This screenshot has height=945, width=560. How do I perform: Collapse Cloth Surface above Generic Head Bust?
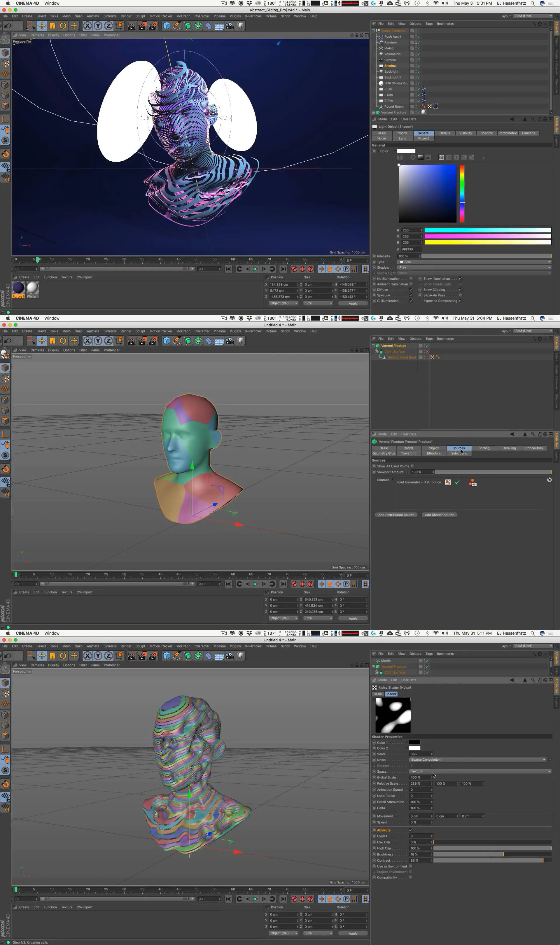point(376,351)
